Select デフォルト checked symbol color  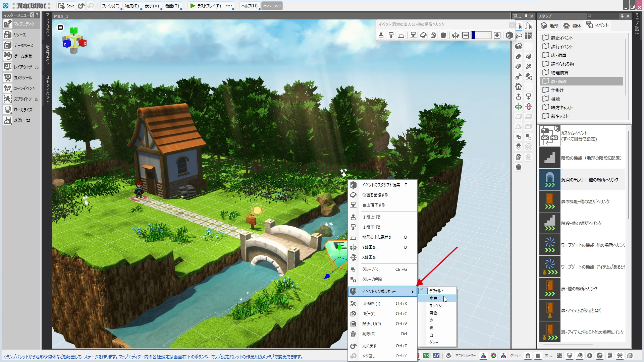[x=437, y=291]
